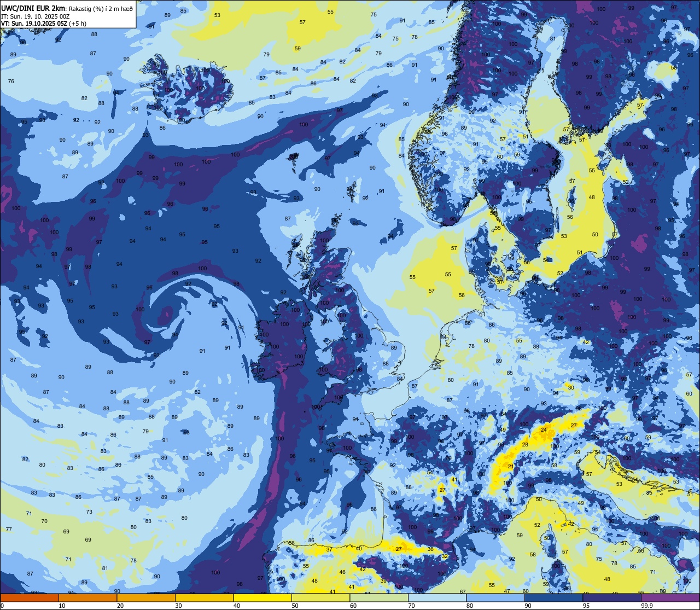Click the humidity value '28' on the map
Screen dimensions: 700x610
pos(525,445)
